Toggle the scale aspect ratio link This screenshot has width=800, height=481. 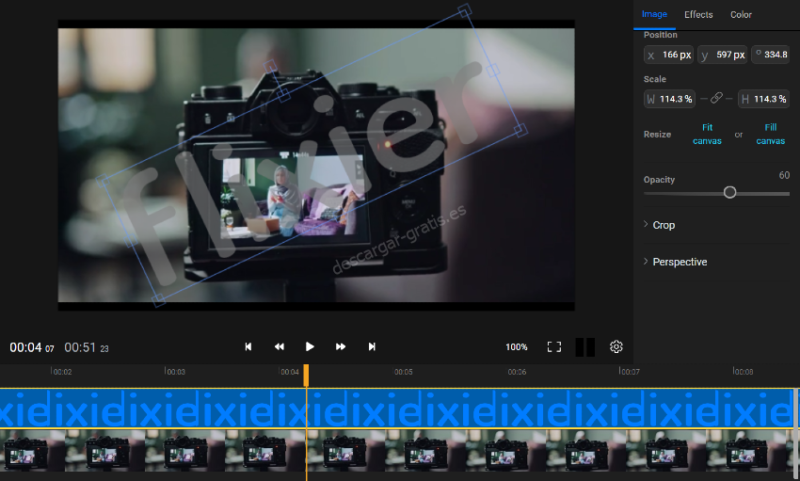pyautogui.click(x=716, y=99)
